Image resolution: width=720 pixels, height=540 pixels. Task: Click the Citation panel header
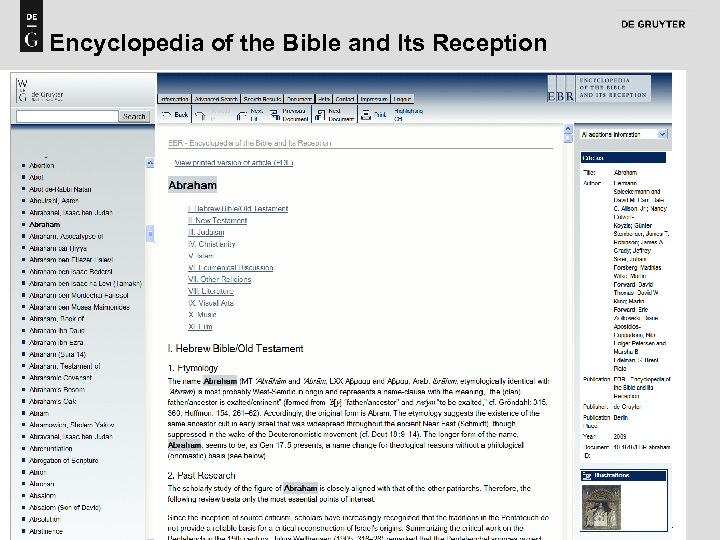tap(623, 158)
